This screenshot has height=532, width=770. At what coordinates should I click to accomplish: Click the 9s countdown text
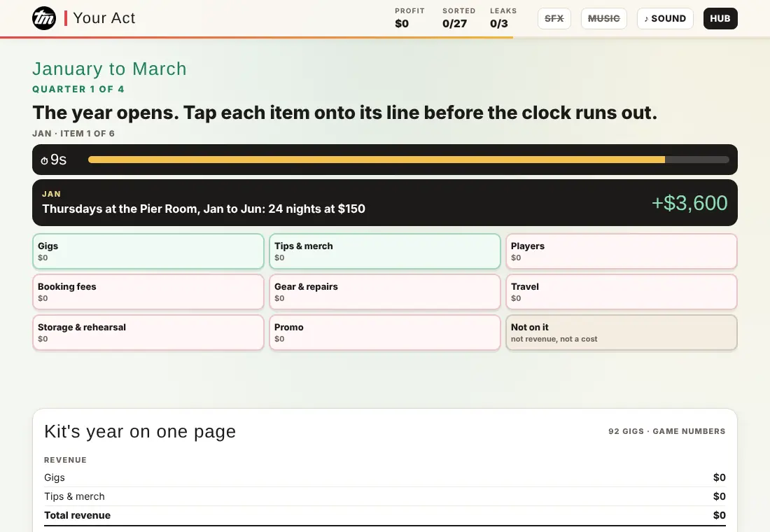(x=58, y=160)
